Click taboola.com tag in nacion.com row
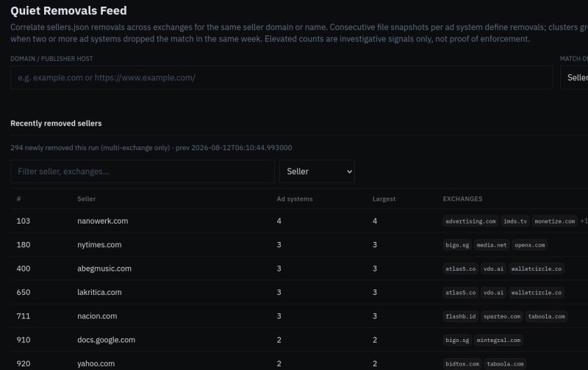The width and height of the screenshot is (588, 370). point(546,316)
